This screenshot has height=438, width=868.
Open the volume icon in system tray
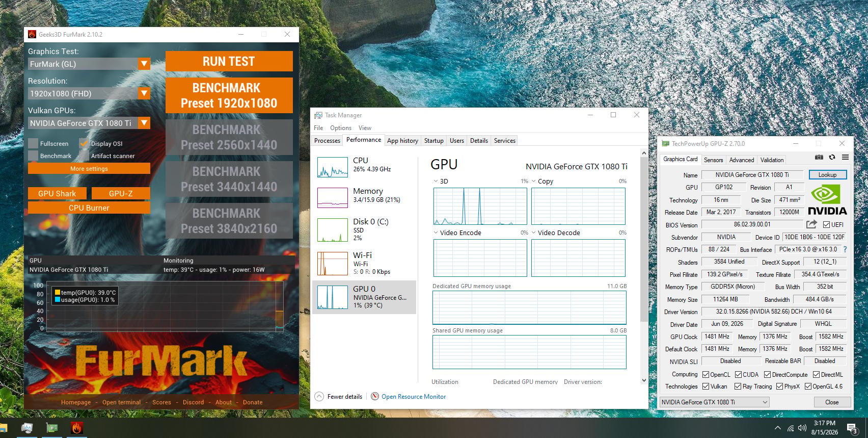[x=803, y=428]
